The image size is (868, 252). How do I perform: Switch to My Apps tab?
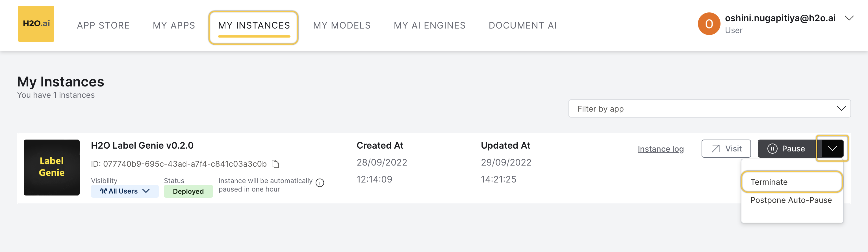174,25
